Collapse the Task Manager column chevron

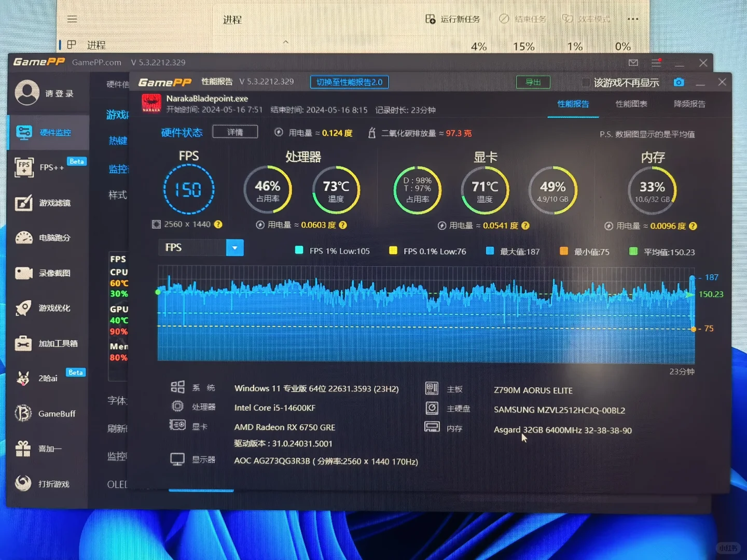pos(286,42)
